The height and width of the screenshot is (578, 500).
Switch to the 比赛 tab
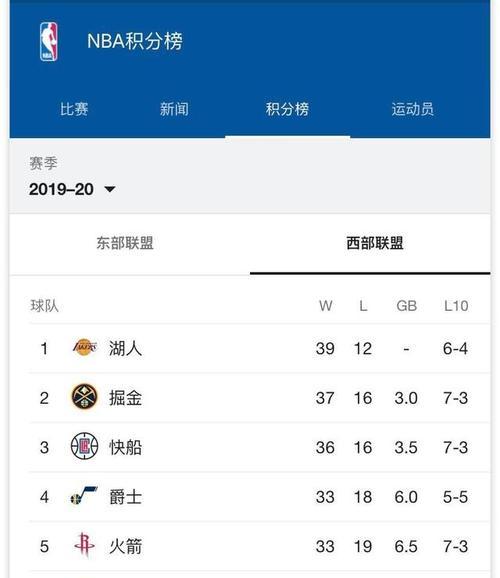[x=74, y=109]
